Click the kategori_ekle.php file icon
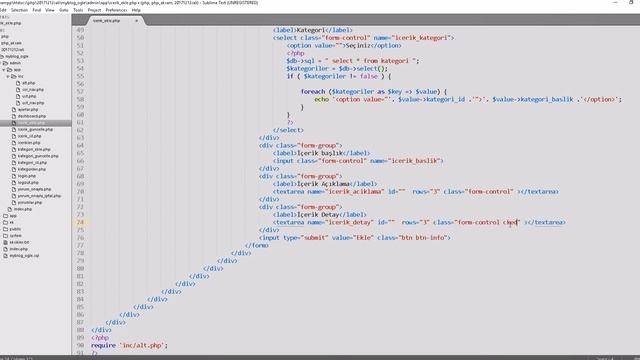This screenshot has height=360, width=640. (14, 149)
